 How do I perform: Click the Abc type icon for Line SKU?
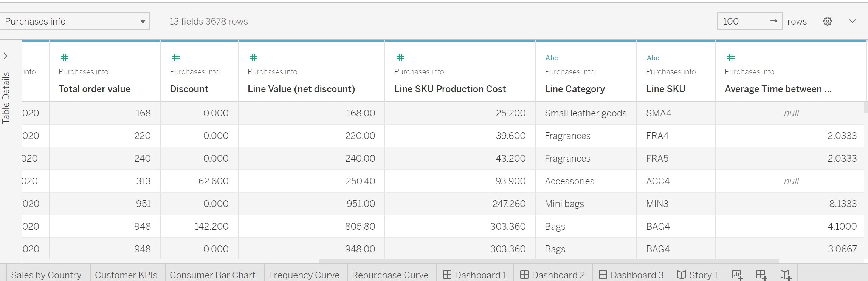[653, 58]
